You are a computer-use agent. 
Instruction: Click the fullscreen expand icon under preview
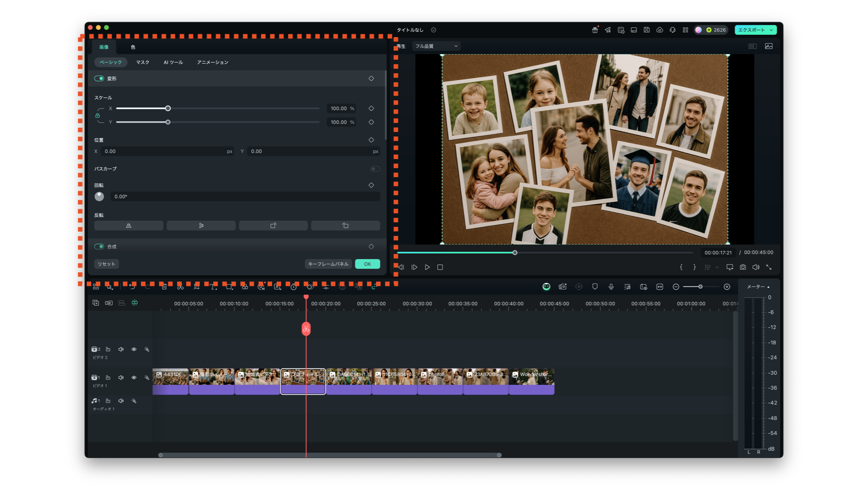pyautogui.click(x=769, y=267)
